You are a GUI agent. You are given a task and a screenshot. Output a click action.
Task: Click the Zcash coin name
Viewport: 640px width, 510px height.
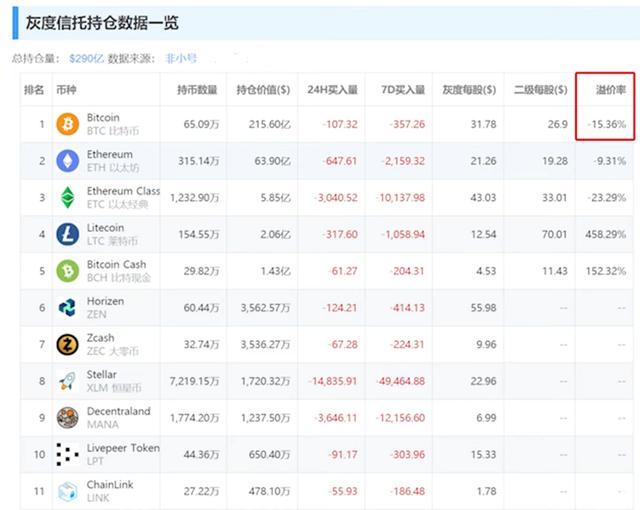100,338
